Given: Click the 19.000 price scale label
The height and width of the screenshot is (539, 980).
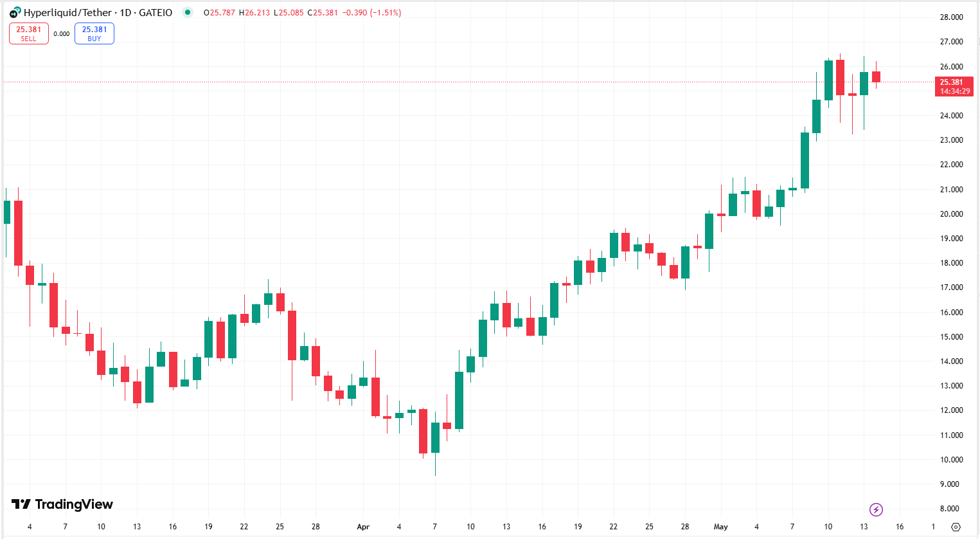Looking at the screenshot, I should 951,239.
